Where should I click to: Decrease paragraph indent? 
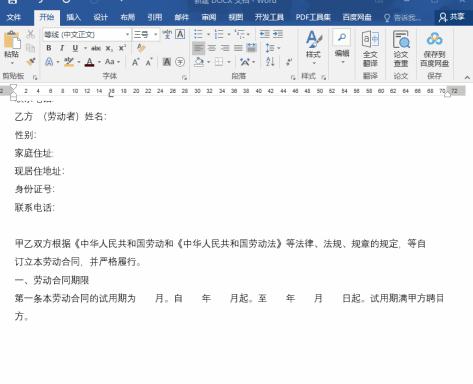pos(265,34)
